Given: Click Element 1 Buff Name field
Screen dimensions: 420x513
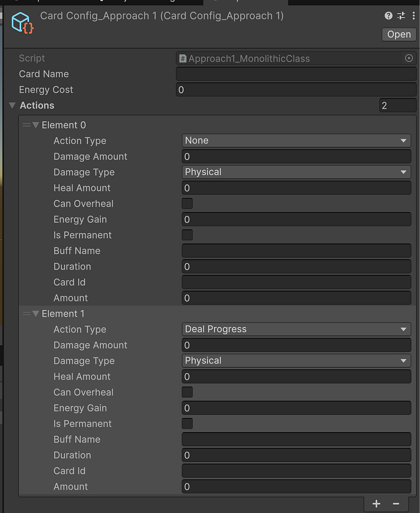Looking at the screenshot, I should (x=296, y=439).
